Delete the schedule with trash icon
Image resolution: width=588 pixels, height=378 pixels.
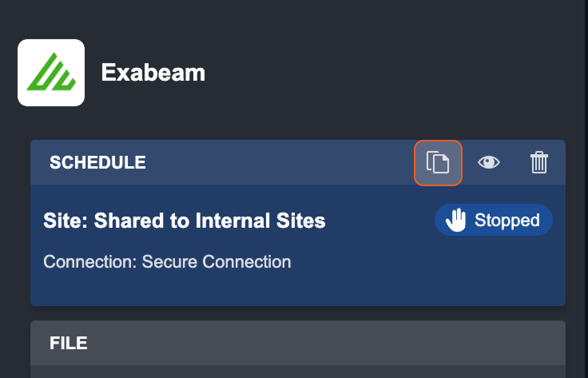(x=539, y=163)
